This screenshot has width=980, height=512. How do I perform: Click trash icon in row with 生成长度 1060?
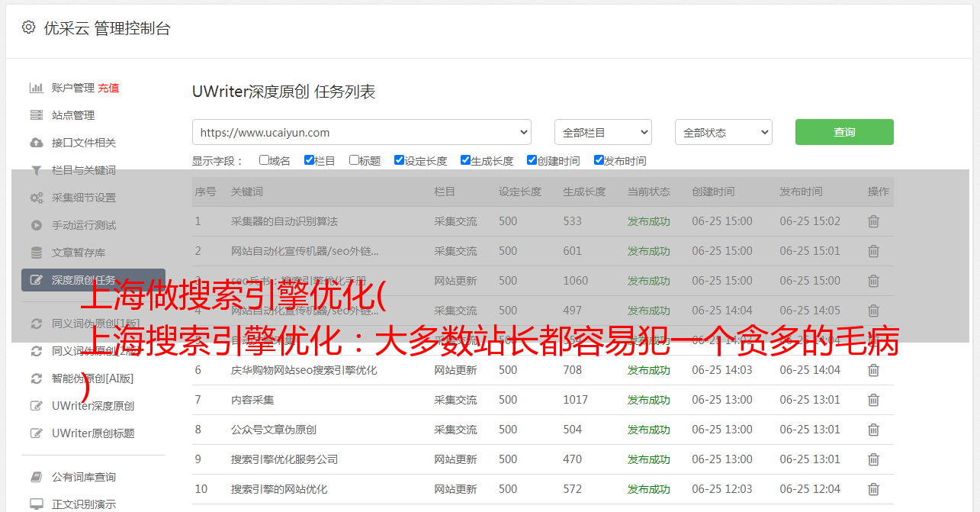[x=873, y=281]
